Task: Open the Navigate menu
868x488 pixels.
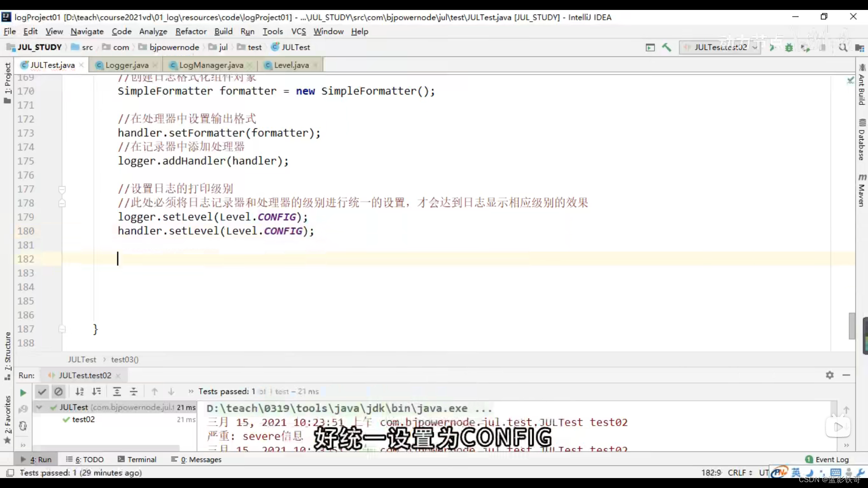Action: click(87, 31)
